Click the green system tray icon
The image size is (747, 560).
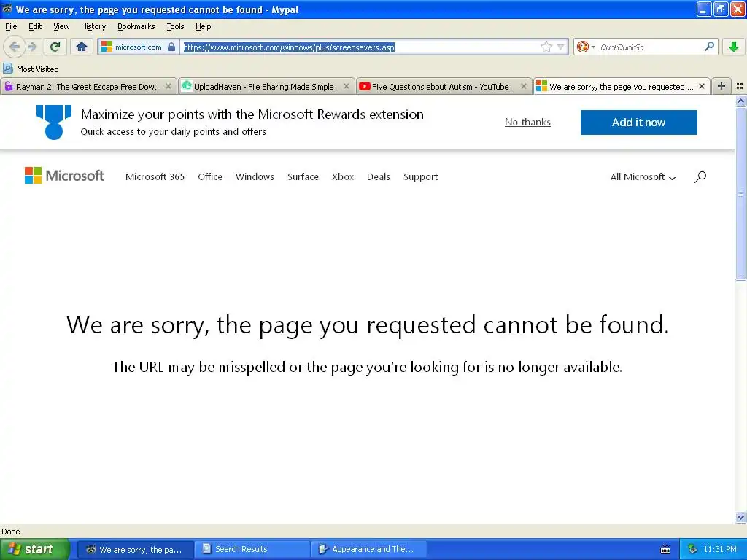pos(692,550)
